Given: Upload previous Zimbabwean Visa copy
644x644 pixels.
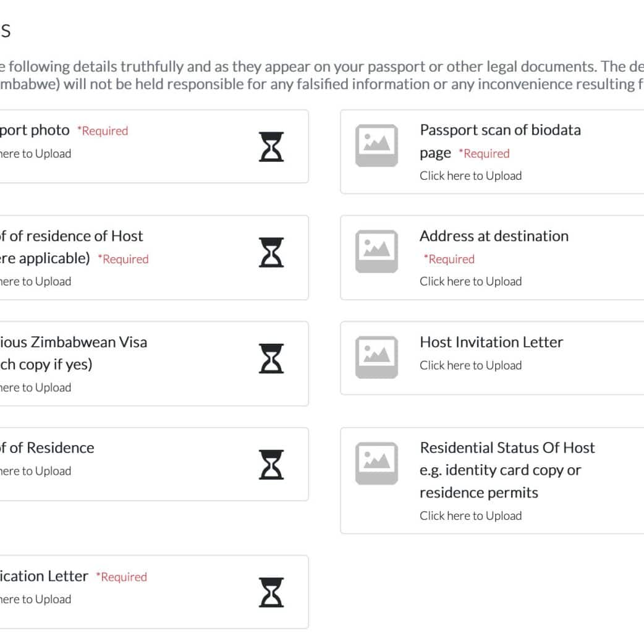Looking at the screenshot, I should (35, 388).
